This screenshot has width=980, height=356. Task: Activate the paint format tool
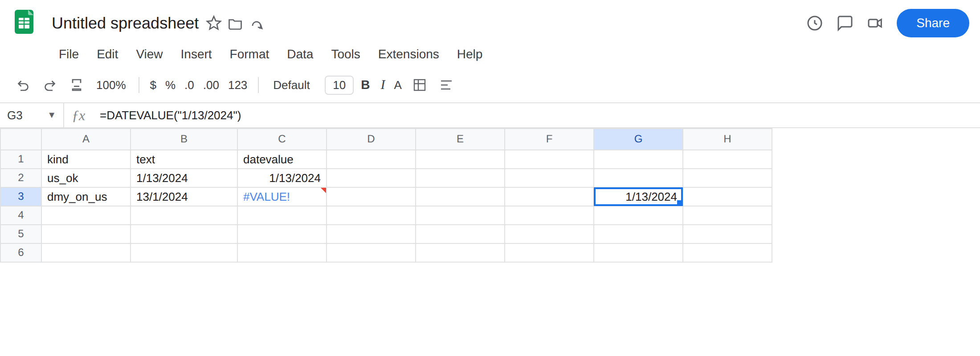click(x=77, y=85)
